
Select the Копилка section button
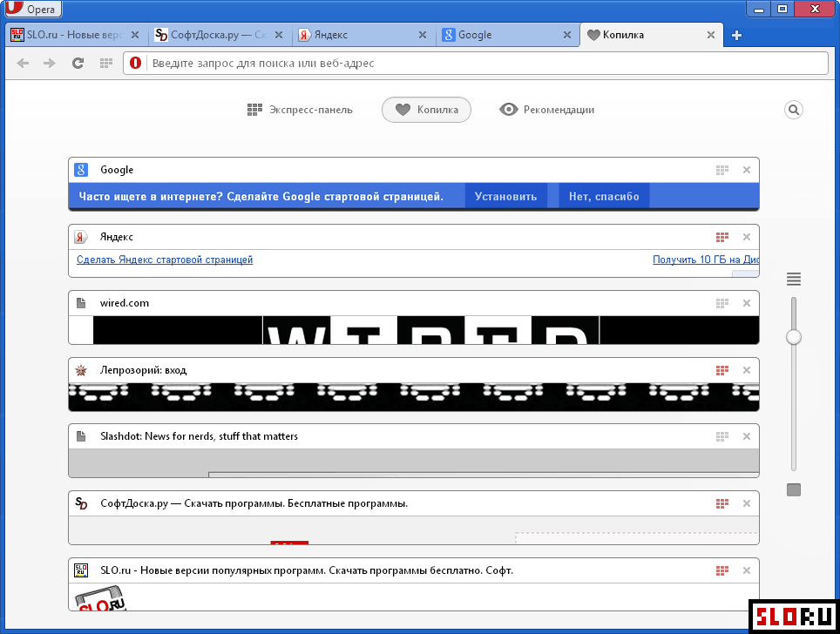[x=426, y=110]
